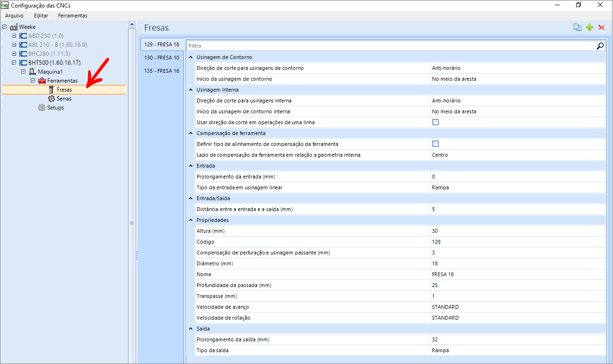This screenshot has width=613, height=364.
Task: Click the Fresas milling tool icon
Action: 52,90
